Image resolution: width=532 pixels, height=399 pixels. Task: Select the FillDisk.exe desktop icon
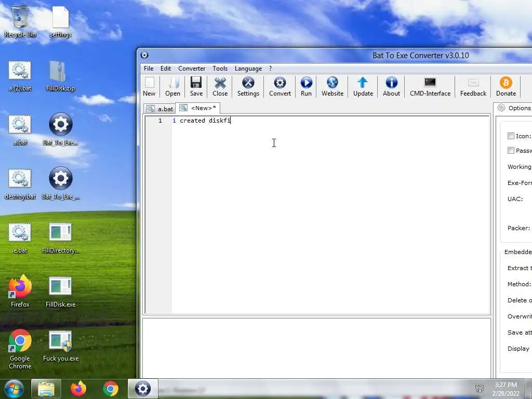pos(60,292)
